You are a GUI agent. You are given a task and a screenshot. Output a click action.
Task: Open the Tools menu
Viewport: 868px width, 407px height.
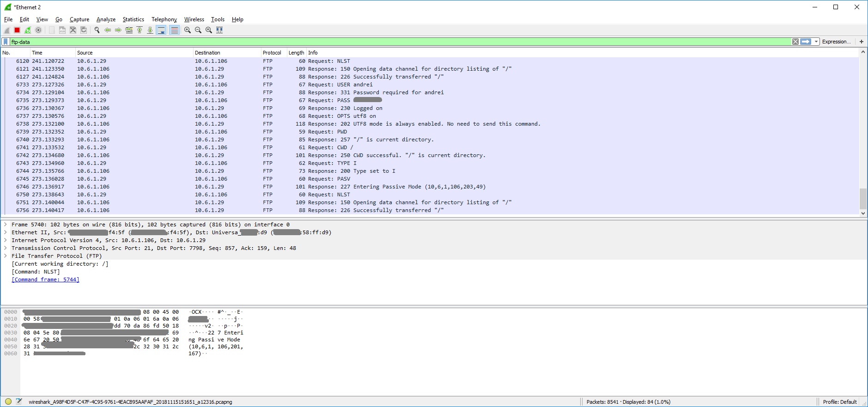218,19
